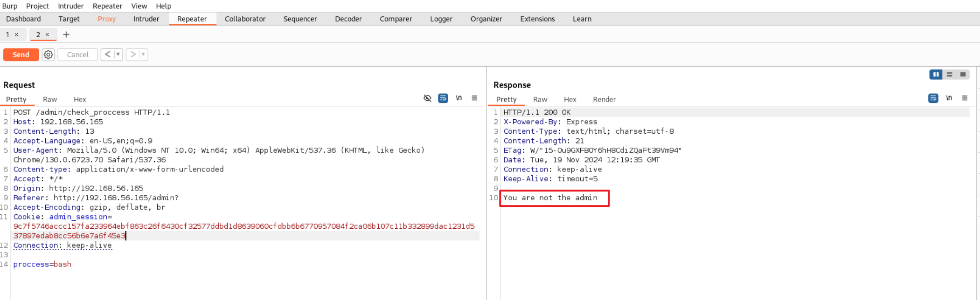Open the Response panel hamburger menu

[x=965, y=98]
